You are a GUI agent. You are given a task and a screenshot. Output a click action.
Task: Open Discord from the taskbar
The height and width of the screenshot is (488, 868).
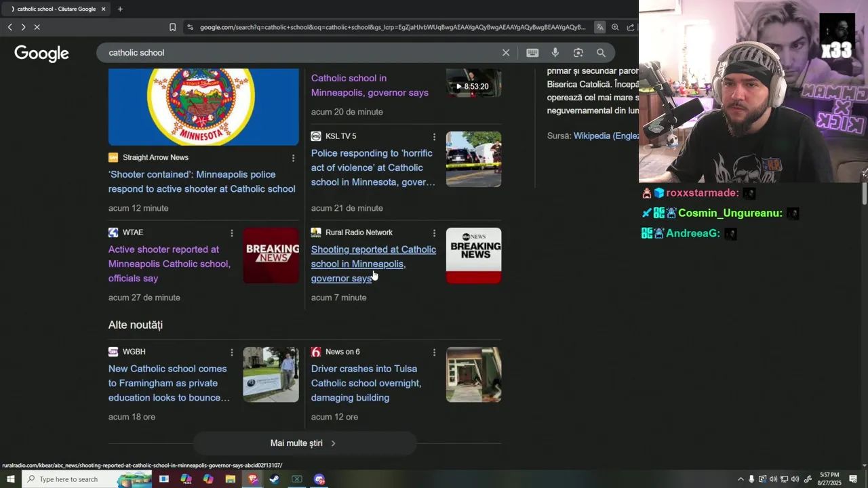coord(319,479)
